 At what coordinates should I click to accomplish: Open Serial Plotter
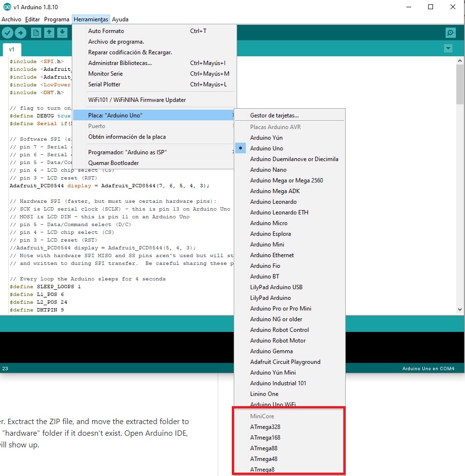[x=154, y=84]
